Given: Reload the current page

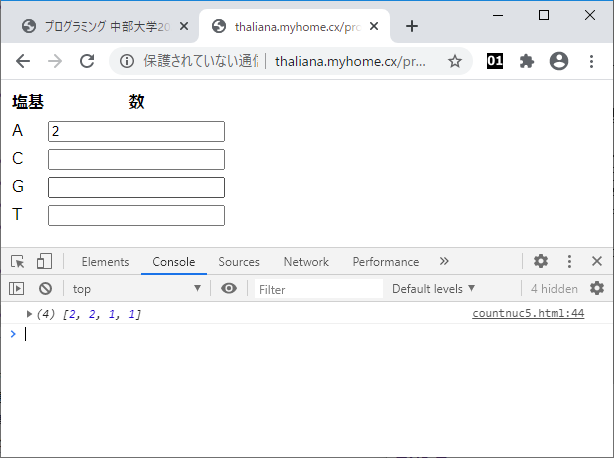Looking at the screenshot, I should [87, 61].
